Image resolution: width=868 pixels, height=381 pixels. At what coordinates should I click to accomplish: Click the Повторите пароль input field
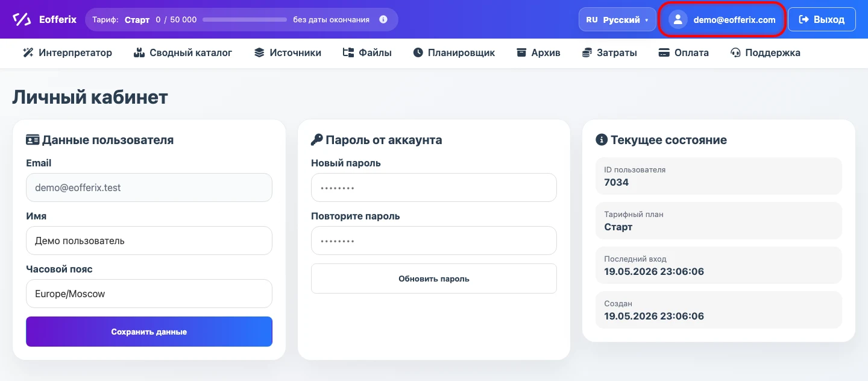(434, 241)
